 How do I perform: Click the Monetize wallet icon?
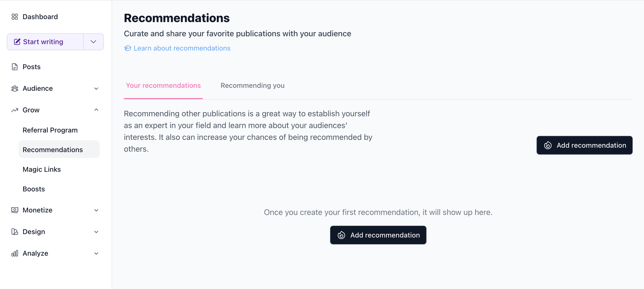pos(14,210)
